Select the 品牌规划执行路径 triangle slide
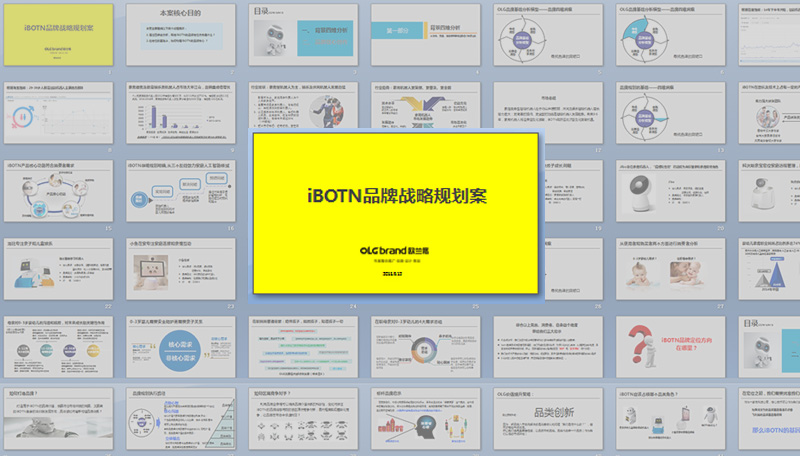The width and height of the screenshot is (800, 456). [181, 419]
